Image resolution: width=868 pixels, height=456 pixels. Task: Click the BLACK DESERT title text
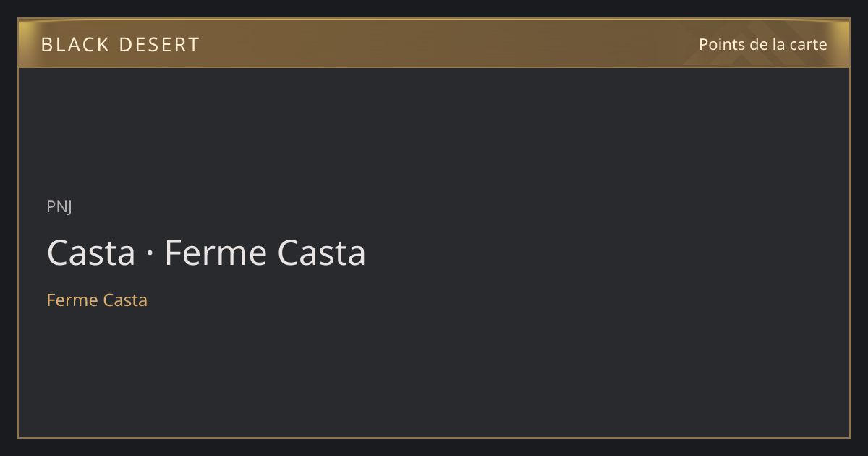[120, 45]
